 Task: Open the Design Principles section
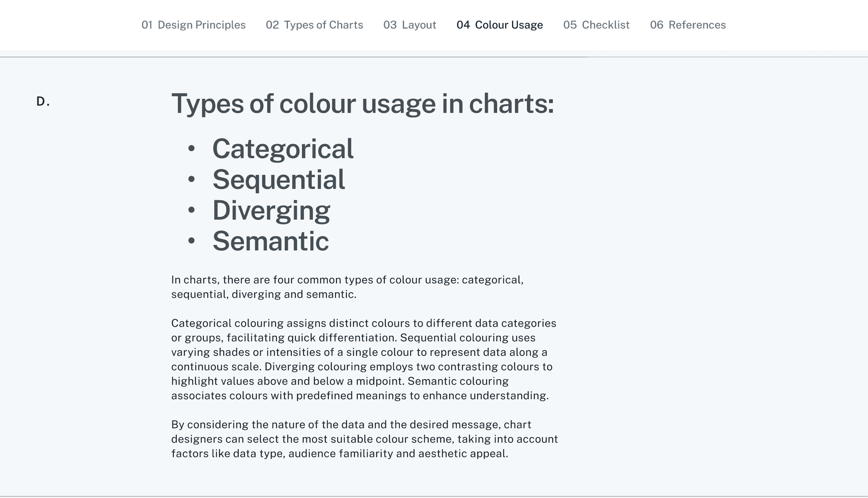click(x=193, y=25)
